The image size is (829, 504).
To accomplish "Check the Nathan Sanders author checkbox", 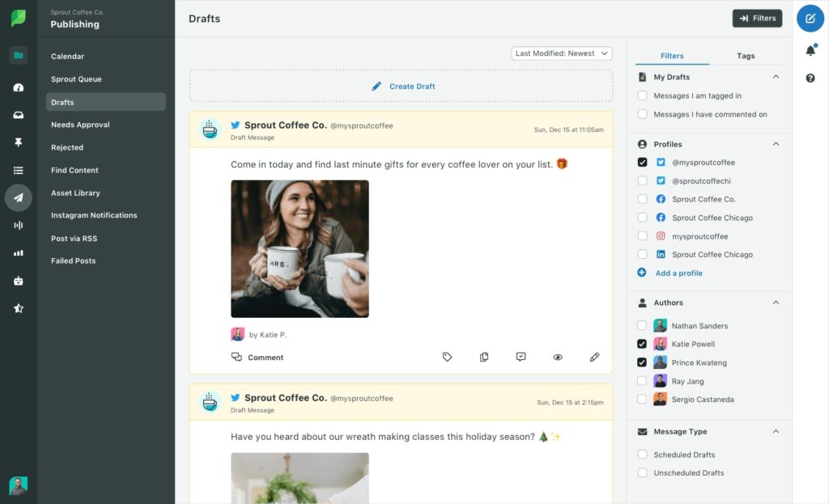I will (642, 324).
